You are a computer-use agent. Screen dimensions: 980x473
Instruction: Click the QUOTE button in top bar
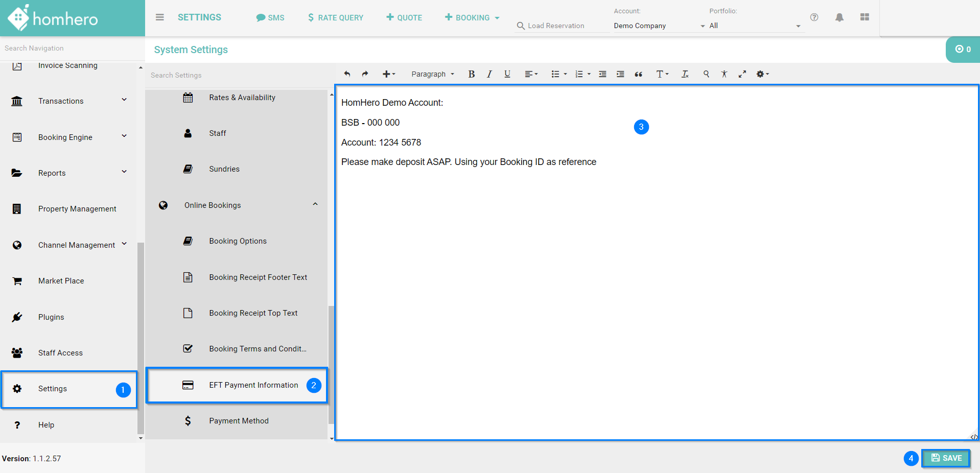tap(404, 17)
